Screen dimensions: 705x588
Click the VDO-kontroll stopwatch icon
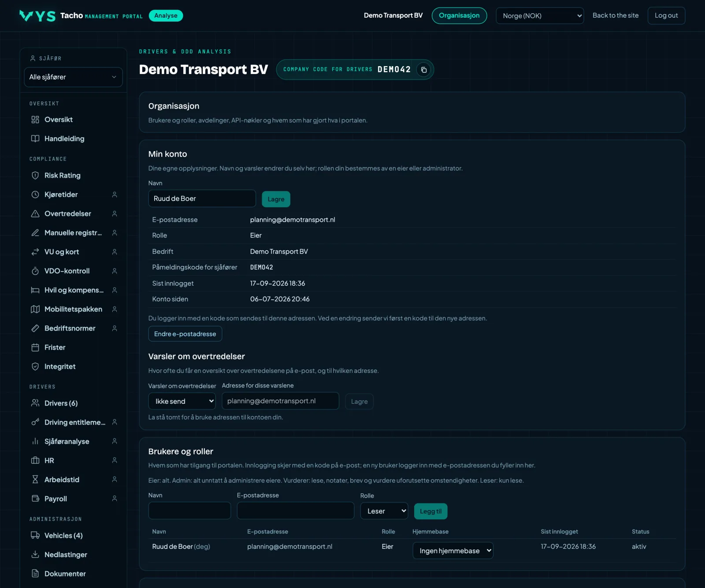tap(35, 271)
